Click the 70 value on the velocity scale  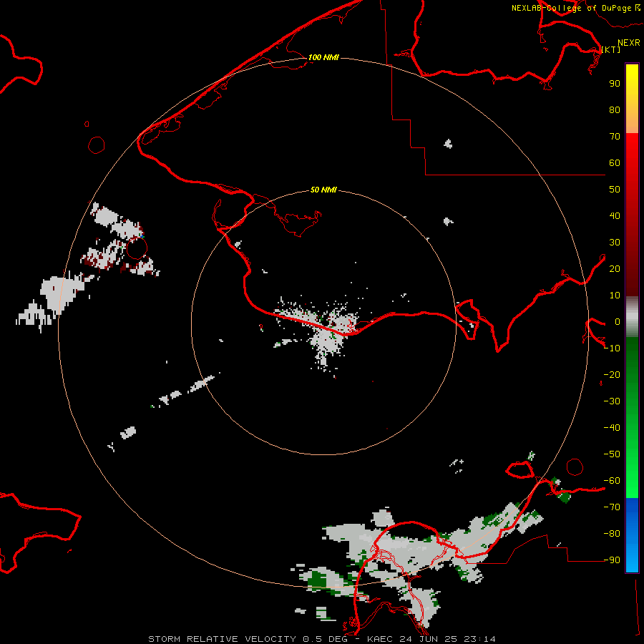pyautogui.click(x=615, y=137)
